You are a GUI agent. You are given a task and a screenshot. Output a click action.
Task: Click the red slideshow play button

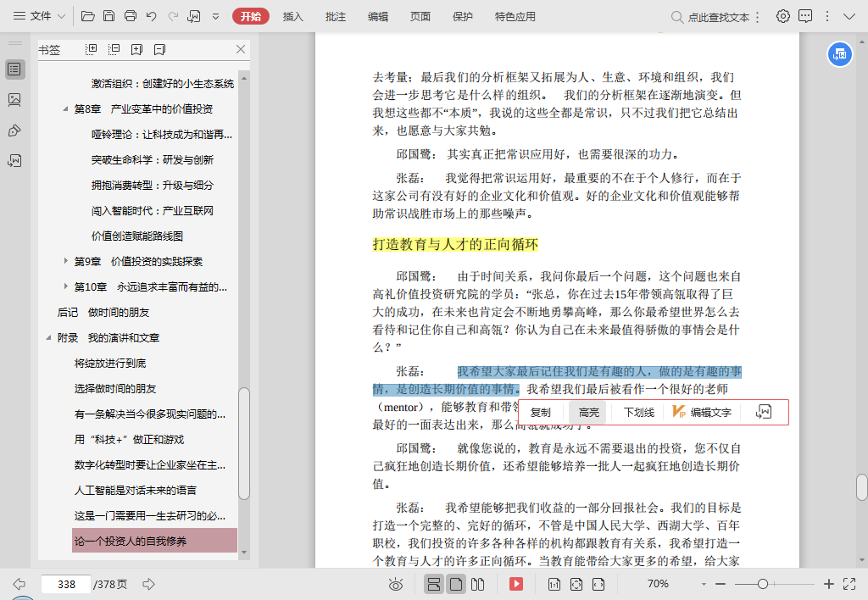point(515,584)
